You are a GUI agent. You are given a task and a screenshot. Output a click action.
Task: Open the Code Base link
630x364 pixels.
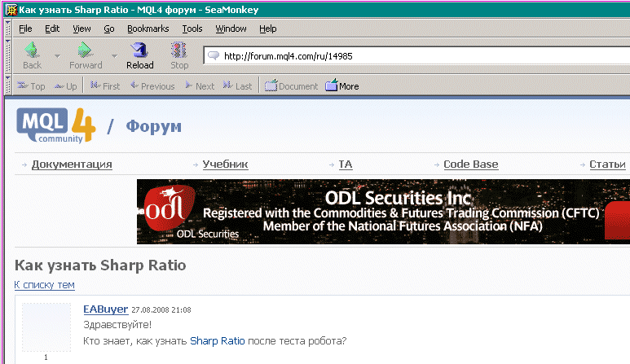[470, 164]
